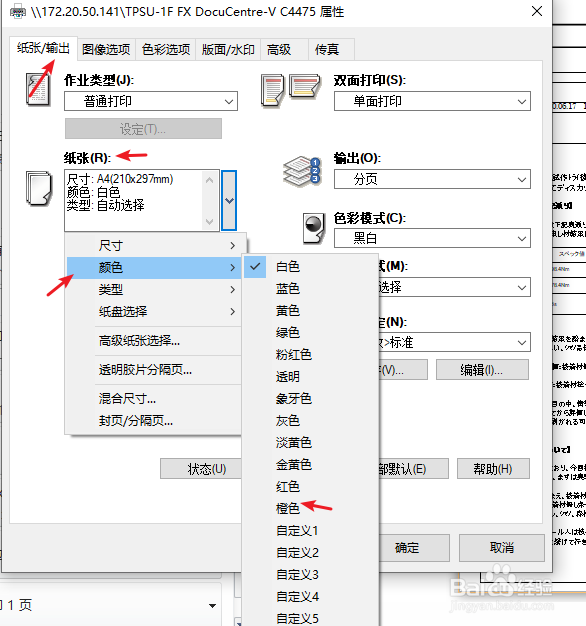
Task: Select 灰色 paper color
Action: coord(311,420)
